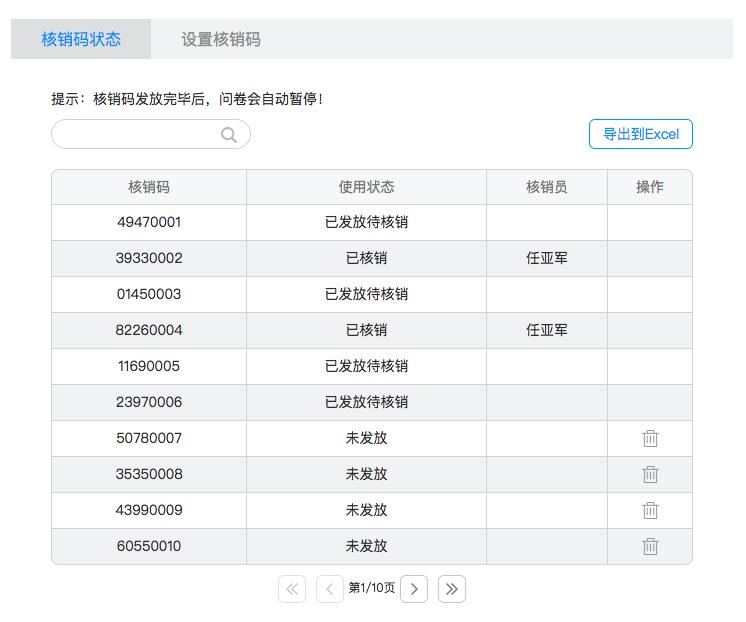Select the row with code 49470001
The height and width of the screenshot is (622, 746).
pos(372,223)
